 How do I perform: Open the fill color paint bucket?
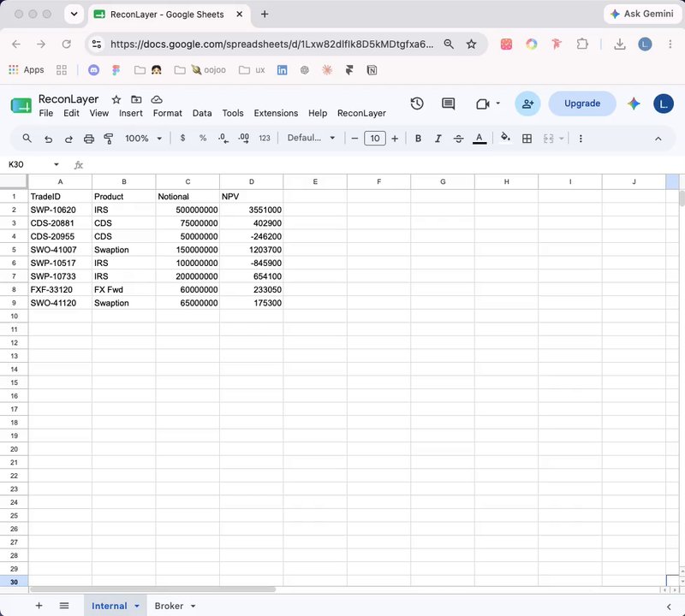(505, 138)
